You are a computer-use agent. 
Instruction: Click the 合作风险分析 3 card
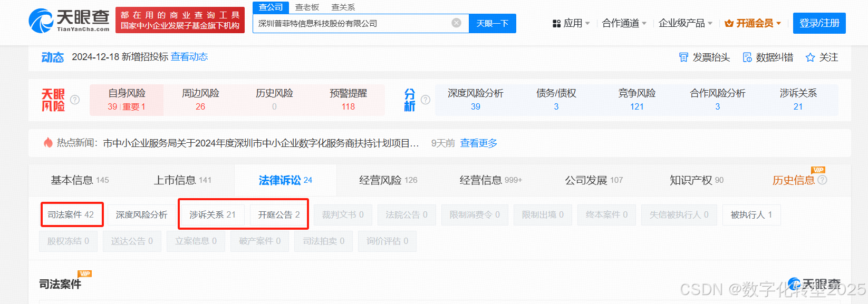pos(718,100)
